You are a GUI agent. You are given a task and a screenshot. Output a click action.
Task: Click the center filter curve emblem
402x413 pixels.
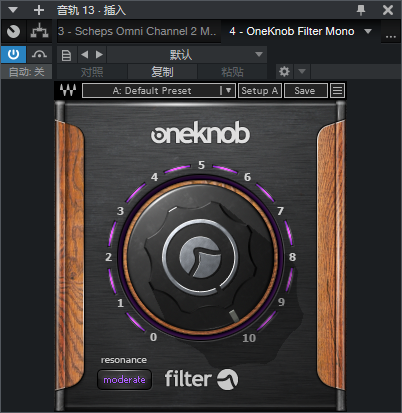tap(200, 257)
